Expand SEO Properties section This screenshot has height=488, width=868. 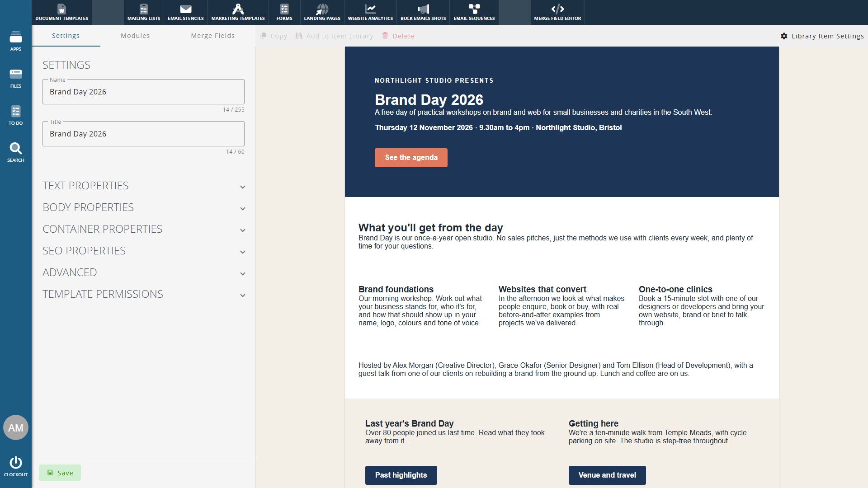[144, 251]
